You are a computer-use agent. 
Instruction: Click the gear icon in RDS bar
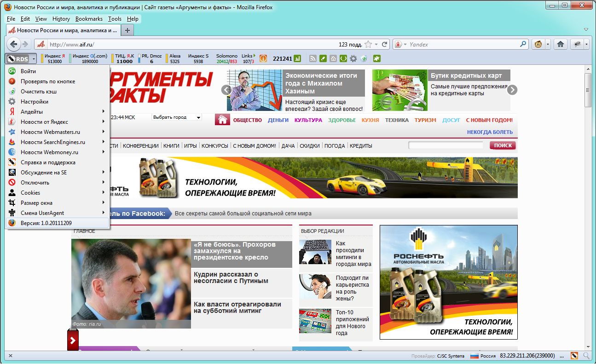(x=353, y=58)
